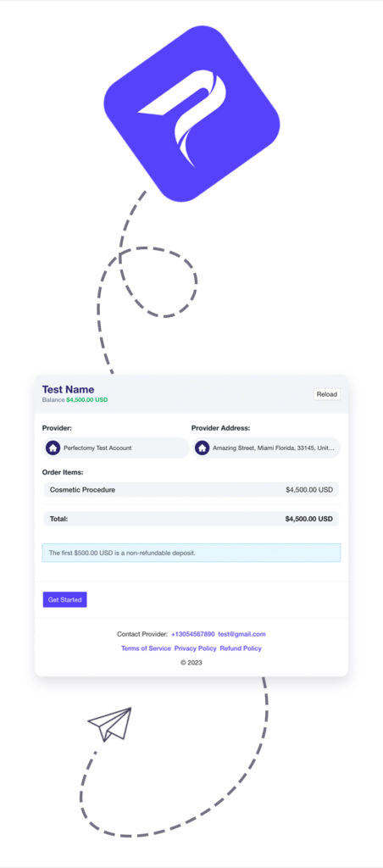The image size is (383, 868).
Task: Click the purple Perfectomy logo icon
Action: pos(191,114)
